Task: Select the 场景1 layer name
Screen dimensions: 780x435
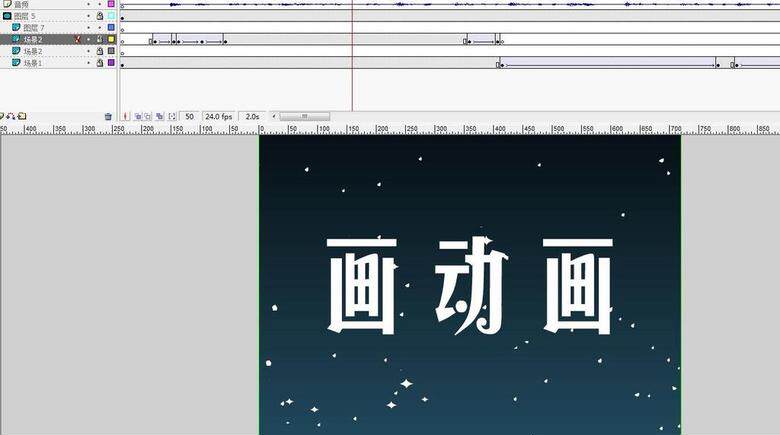Action: point(33,63)
